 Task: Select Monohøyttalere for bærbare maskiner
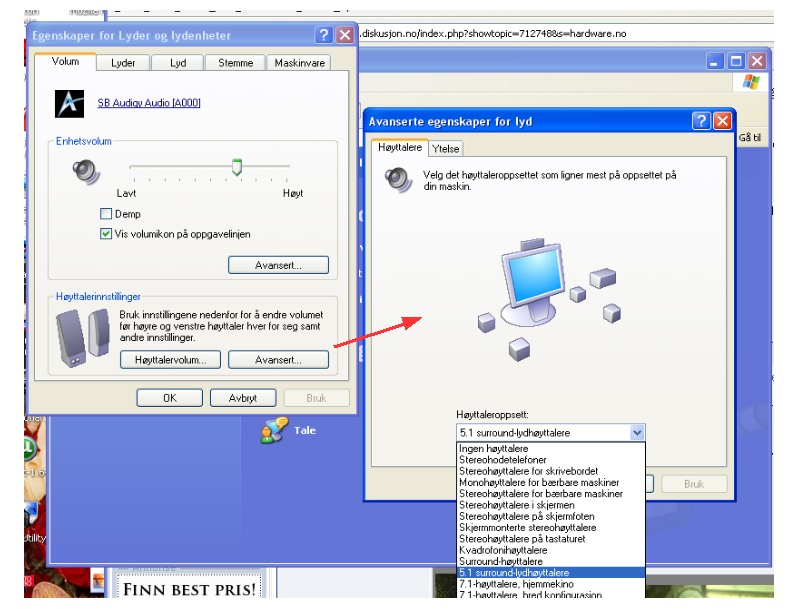(551, 482)
